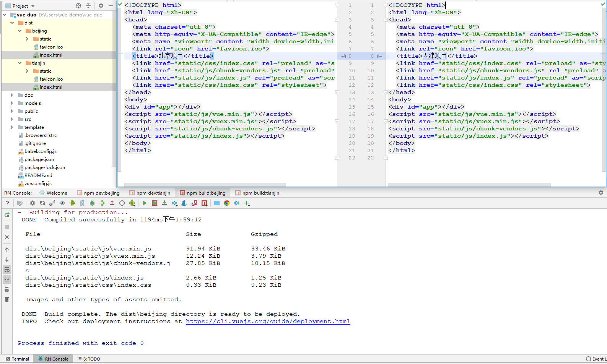This screenshot has width=607, height=364.
Task: Select favicon.ico under beijing
Action: click(x=51, y=47)
